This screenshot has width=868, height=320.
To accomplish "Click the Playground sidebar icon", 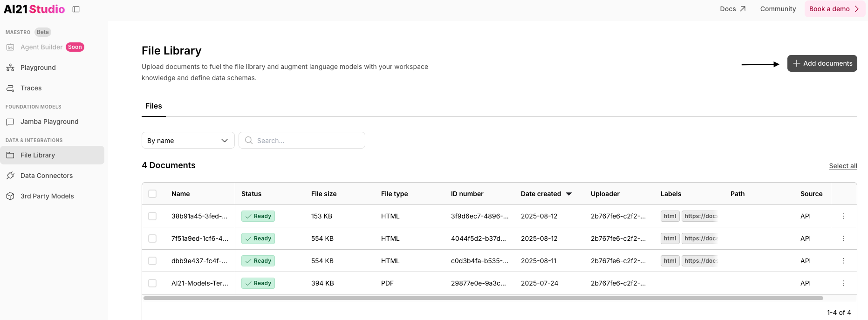I will pos(10,68).
